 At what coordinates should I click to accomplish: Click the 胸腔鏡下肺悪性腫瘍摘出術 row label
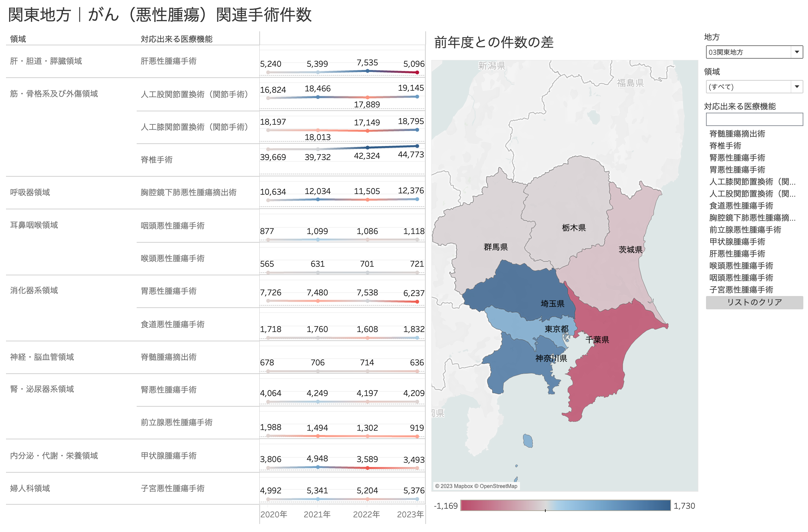188,192
